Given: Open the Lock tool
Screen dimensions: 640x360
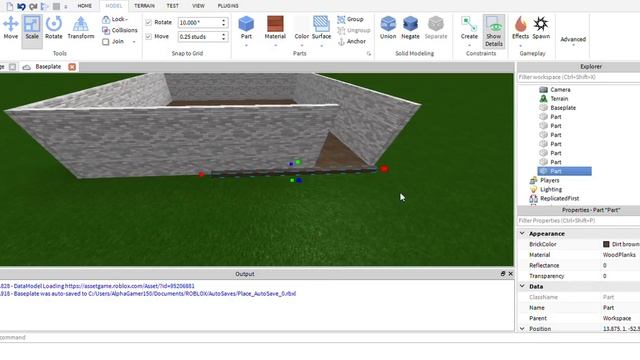Looking at the screenshot, I should (x=115, y=19).
